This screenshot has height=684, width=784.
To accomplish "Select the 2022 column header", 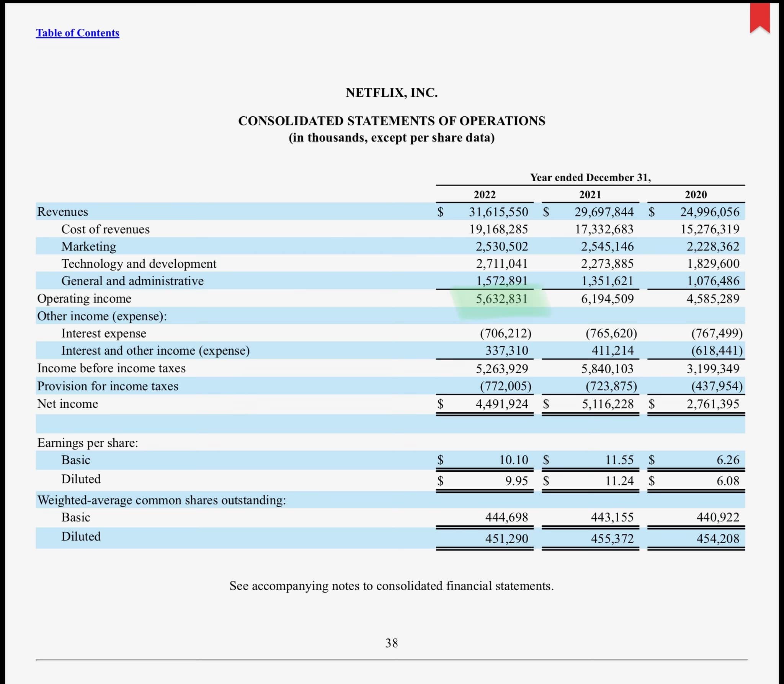I will (485, 195).
